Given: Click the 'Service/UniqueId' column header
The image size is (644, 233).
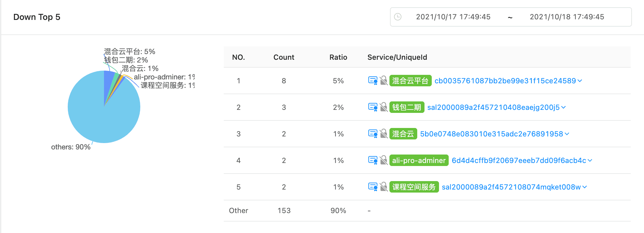Looking at the screenshot, I should [x=397, y=57].
